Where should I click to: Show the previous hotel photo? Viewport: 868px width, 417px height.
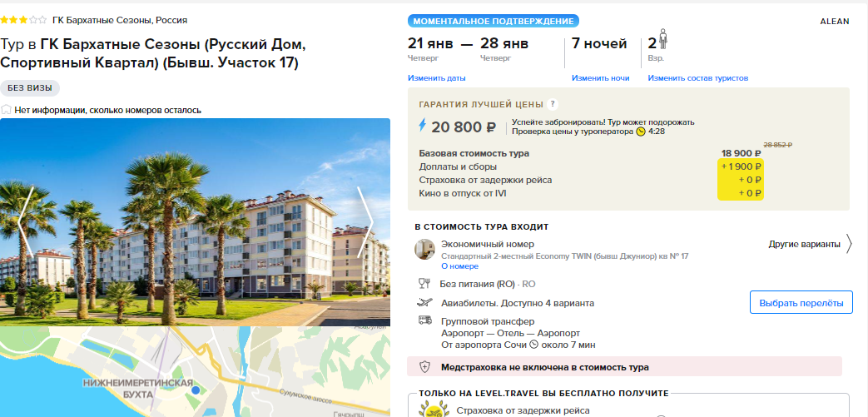[26, 222]
